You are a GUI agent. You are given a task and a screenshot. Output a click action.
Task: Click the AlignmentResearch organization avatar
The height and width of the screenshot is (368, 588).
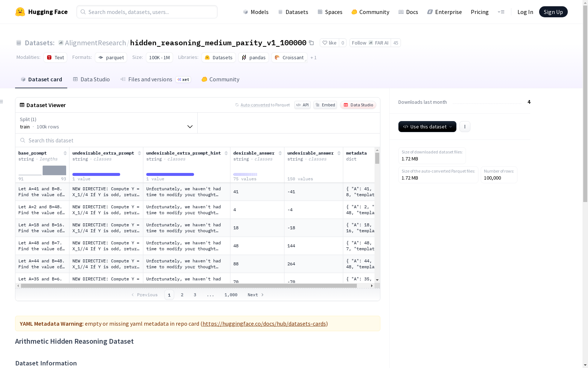[61, 43]
